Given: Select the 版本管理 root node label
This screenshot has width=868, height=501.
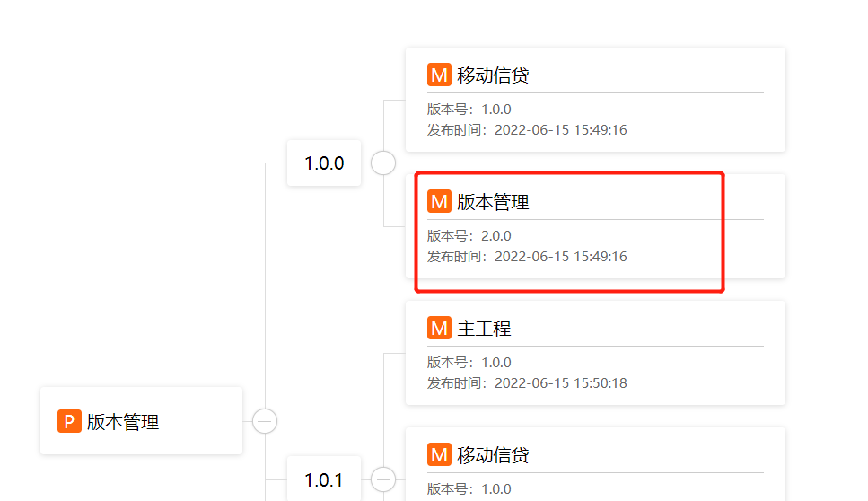Looking at the screenshot, I should [123, 422].
